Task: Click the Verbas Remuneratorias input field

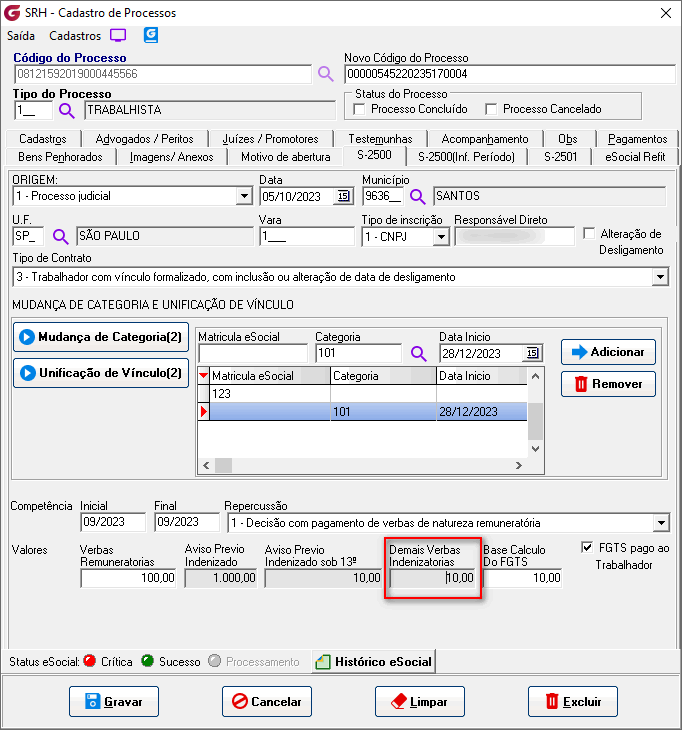Action: (x=127, y=578)
